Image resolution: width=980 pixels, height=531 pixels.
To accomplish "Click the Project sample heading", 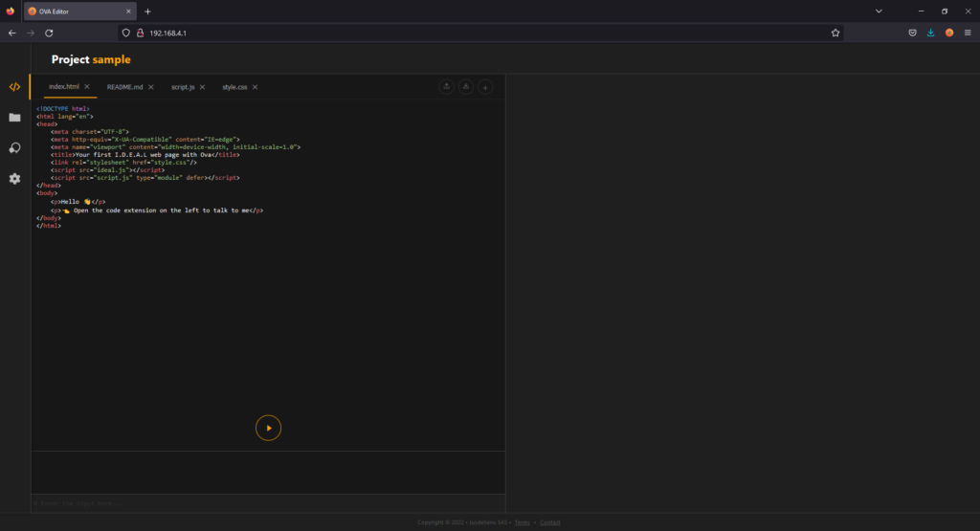I will click(x=91, y=59).
